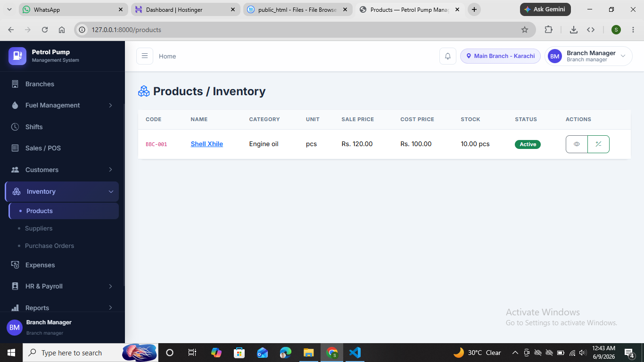Open Microsoft Edge from the taskbar
The width and height of the screenshot is (644, 362).
point(286,353)
